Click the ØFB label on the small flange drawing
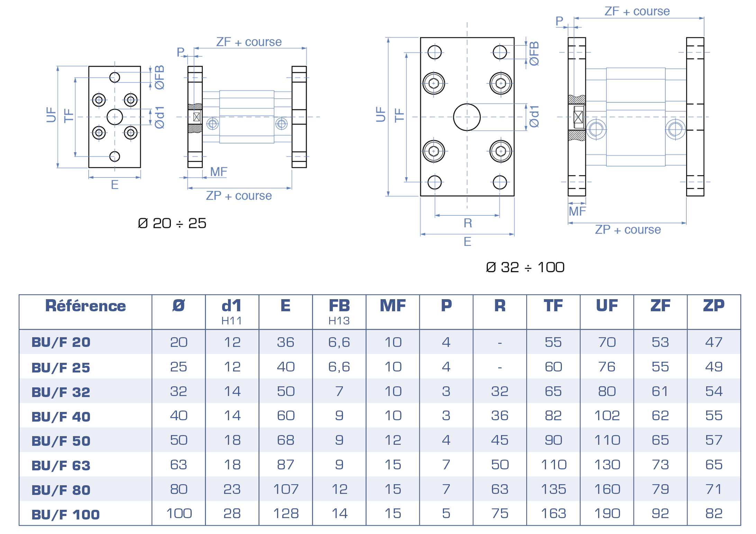 (x=159, y=78)
